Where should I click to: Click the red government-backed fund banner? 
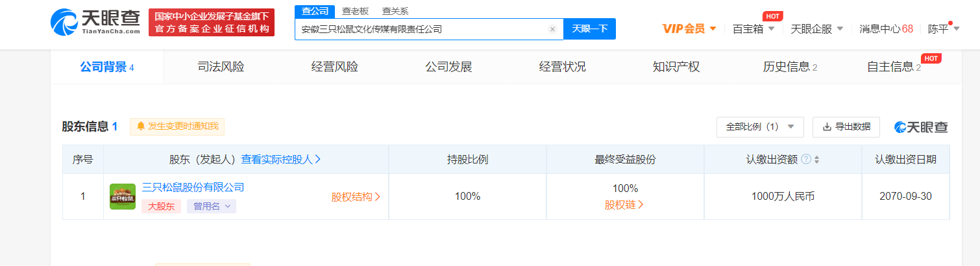point(212,23)
